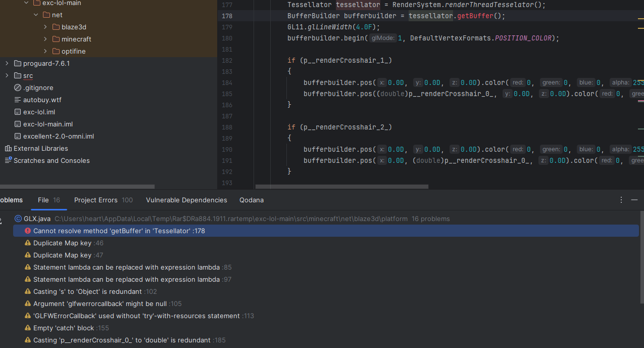Open the Qodana tab

pos(252,200)
